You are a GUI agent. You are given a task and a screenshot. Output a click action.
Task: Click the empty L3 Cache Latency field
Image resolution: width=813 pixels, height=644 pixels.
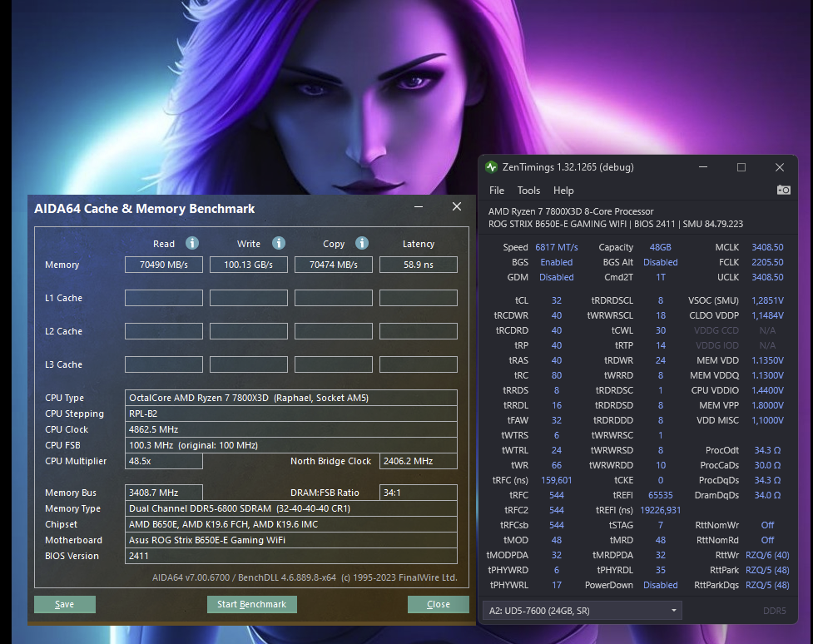click(419, 364)
